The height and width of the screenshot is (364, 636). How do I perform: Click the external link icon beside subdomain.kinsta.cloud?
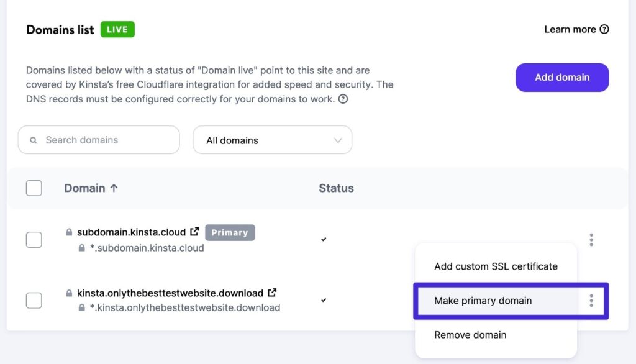point(194,231)
